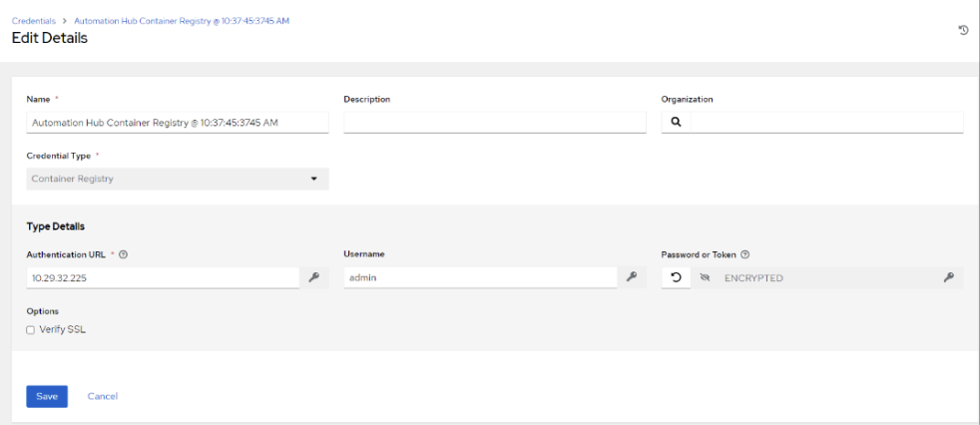
Task: Focus the Name input field
Action: pos(178,123)
